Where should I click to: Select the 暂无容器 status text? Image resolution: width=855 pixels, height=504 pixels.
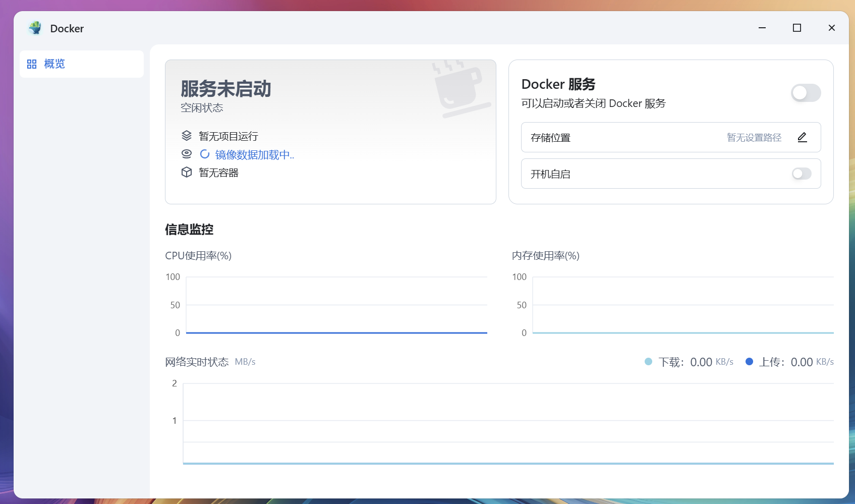pos(218,173)
